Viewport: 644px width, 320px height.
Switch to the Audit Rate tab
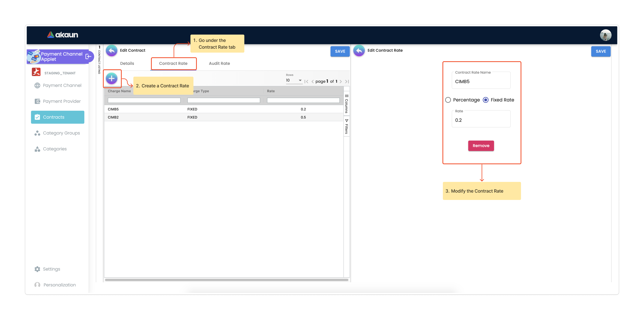(x=219, y=64)
